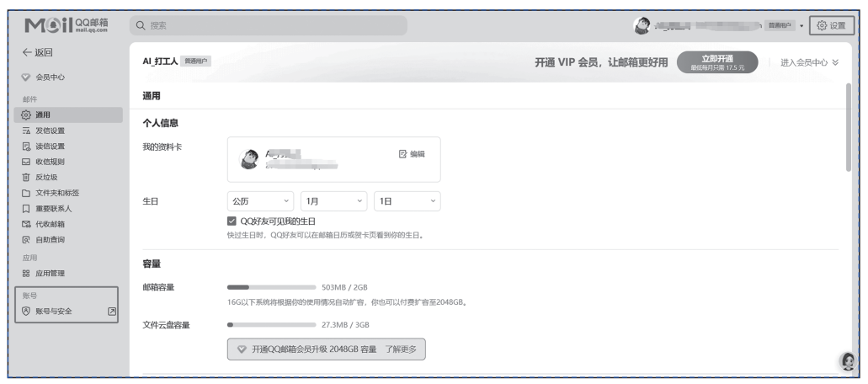Open 代收邮箱 settings
This screenshot has width=868, height=384.
(50, 224)
